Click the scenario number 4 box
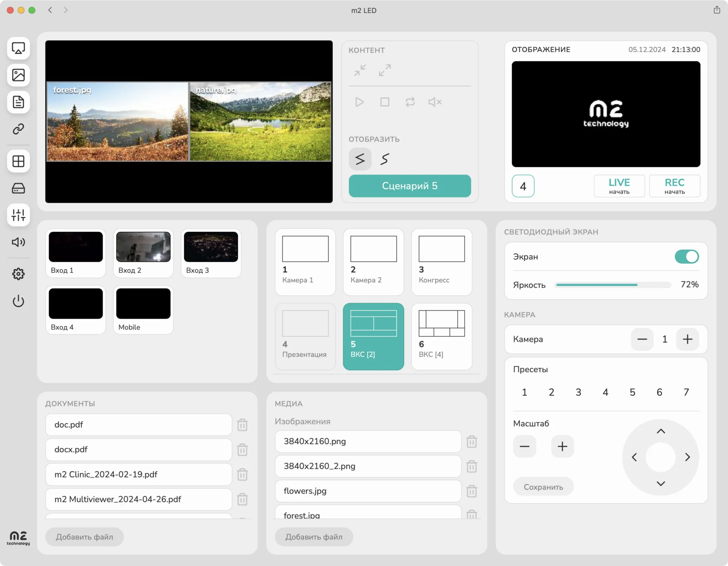 point(523,186)
